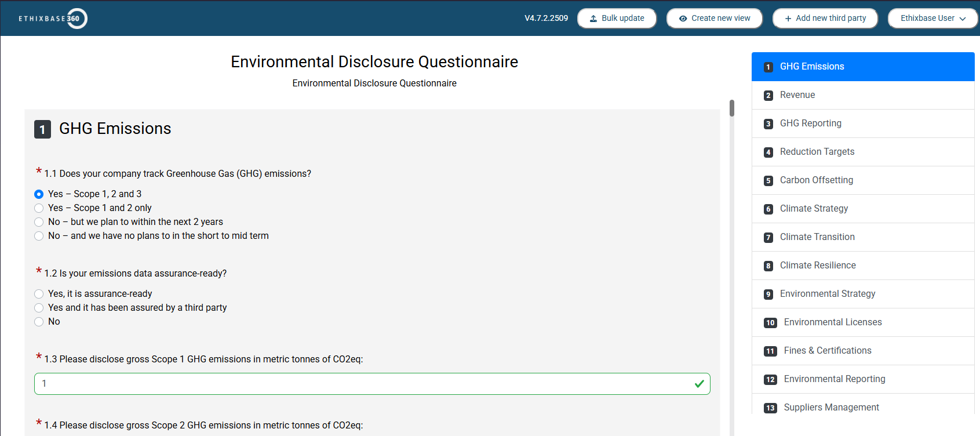Viewport: 980px width, 436px height.
Task: Go to the Revenue section
Action: 797,95
